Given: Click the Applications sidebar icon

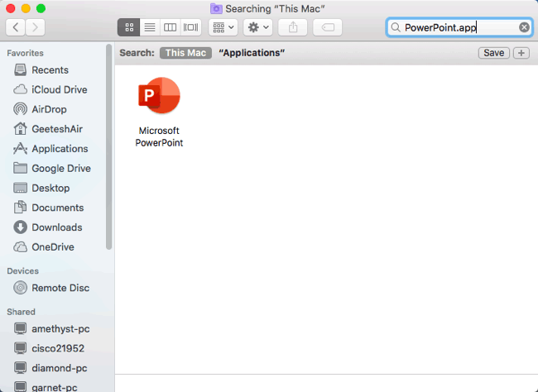Looking at the screenshot, I should pyautogui.click(x=20, y=149).
